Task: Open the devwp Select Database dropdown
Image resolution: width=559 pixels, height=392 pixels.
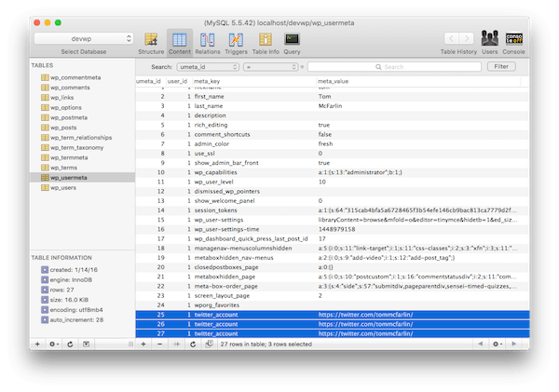Action: 84,38
